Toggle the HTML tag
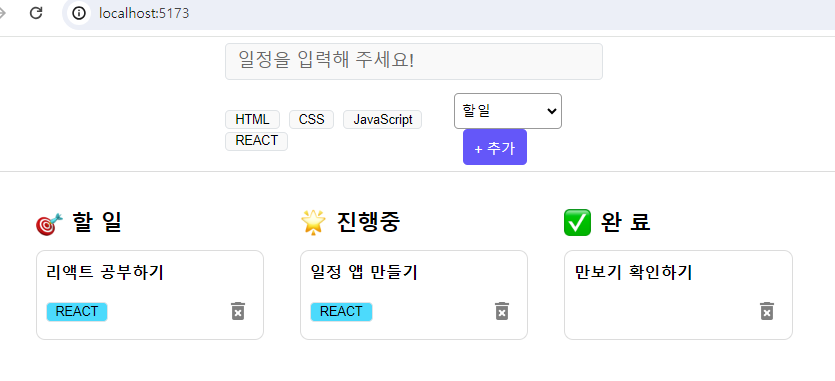The height and width of the screenshot is (381, 835). (x=252, y=119)
